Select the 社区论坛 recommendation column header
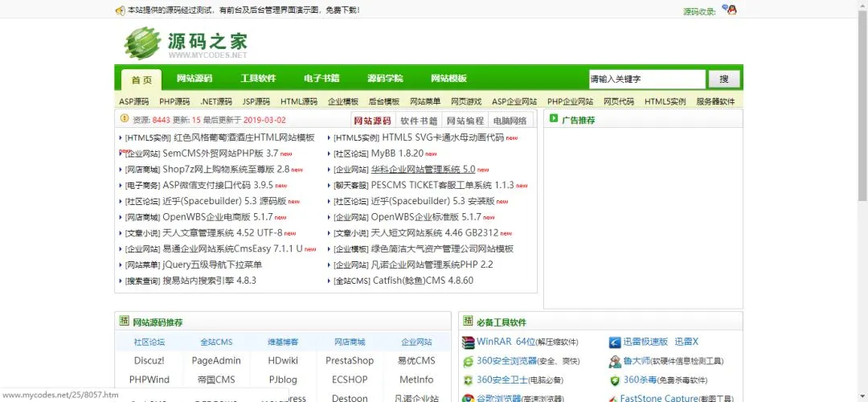 149,343
